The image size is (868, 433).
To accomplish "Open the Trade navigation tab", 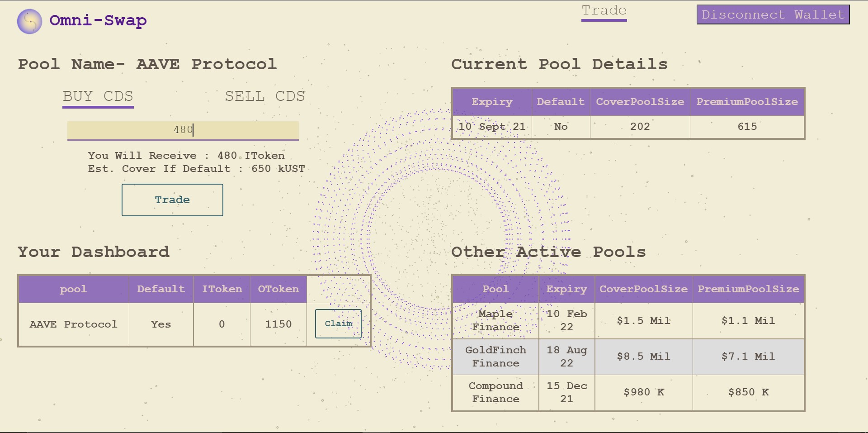I will [604, 12].
